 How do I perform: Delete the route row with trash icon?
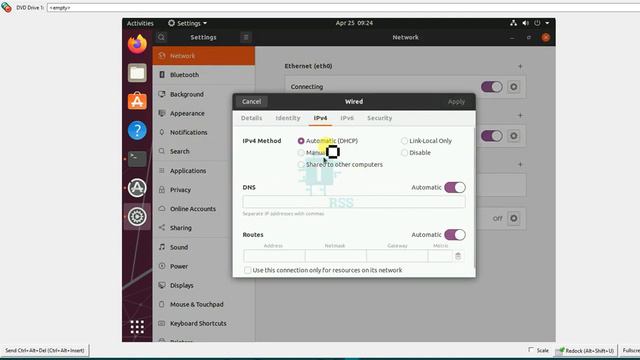pos(458,256)
